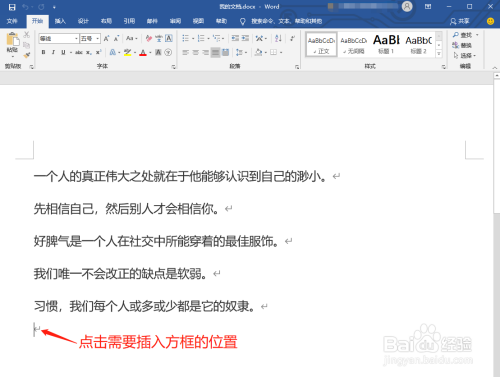The image size is (500, 377).
Task: Switch to the Layout tab
Action: (106, 21)
